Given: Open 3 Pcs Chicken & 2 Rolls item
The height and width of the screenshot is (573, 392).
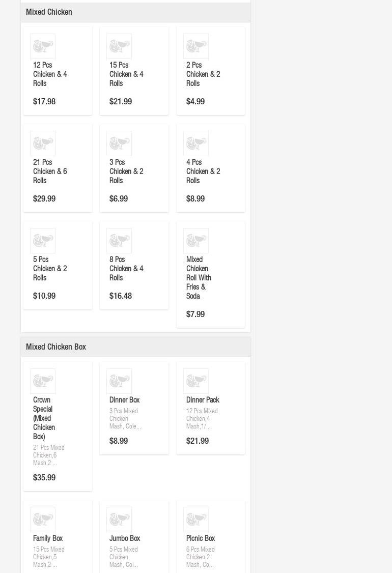Looking at the screenshot, I should click(x=126, y=171).
